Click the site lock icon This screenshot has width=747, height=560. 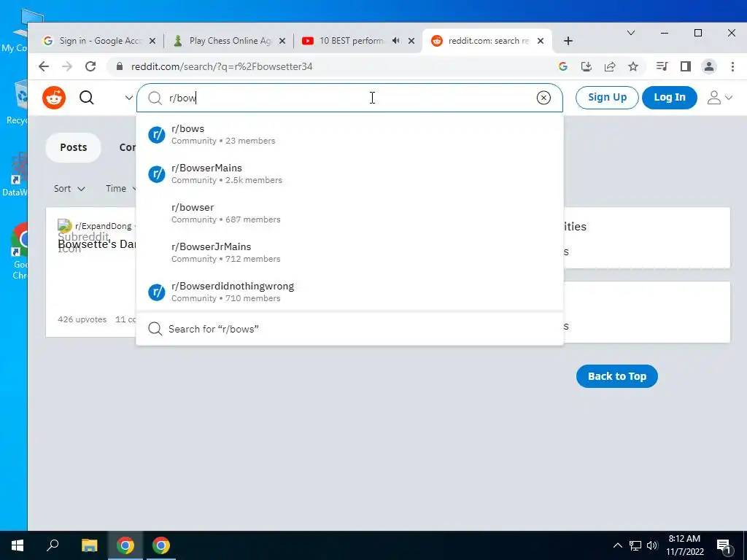[120, 66]
